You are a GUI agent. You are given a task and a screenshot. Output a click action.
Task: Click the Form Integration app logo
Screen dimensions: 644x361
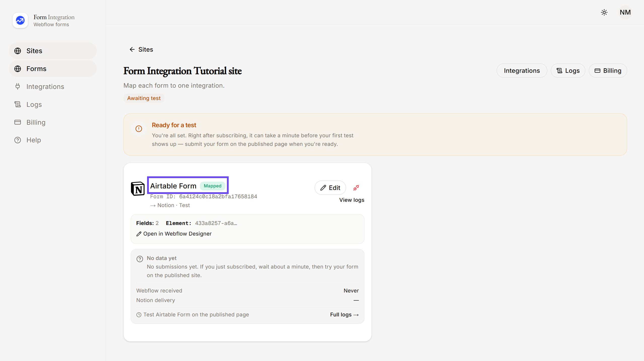tap(20, 20)
